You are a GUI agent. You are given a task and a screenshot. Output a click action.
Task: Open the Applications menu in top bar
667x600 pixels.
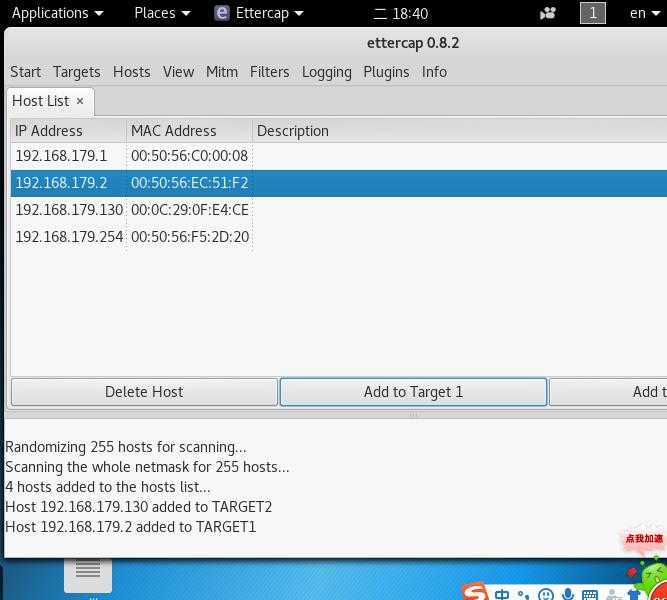coord(57,13)
